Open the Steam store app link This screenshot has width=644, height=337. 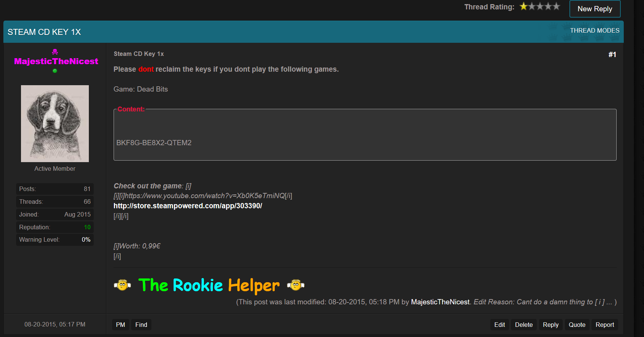188,206
